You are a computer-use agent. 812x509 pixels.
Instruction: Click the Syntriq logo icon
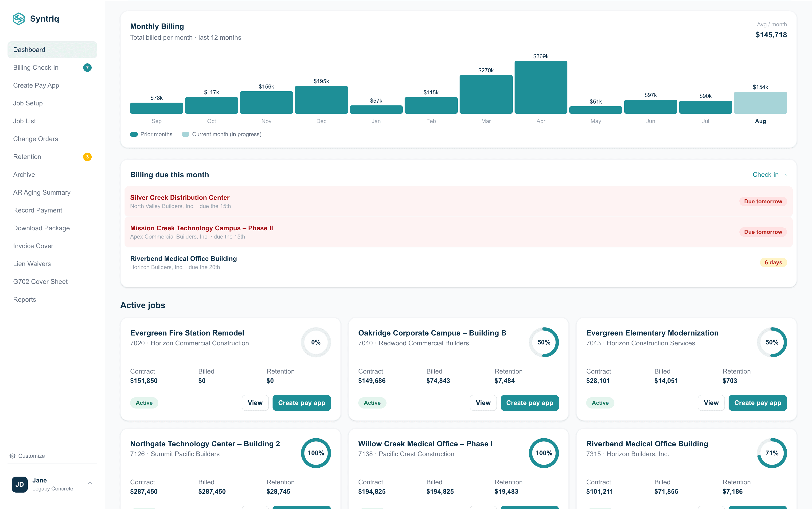[x=19, y=19]
